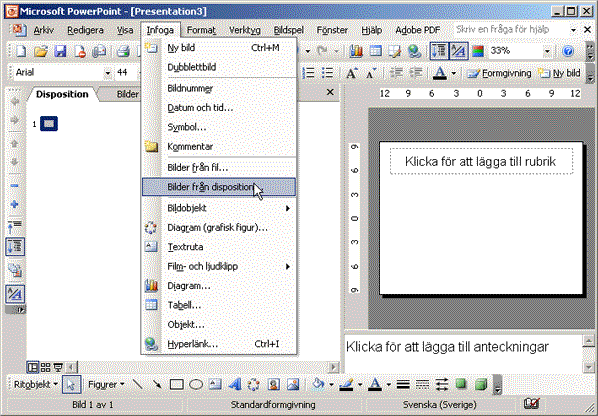
Task: Open the Arial font name dropdown
Action: (x=108, y=72)
